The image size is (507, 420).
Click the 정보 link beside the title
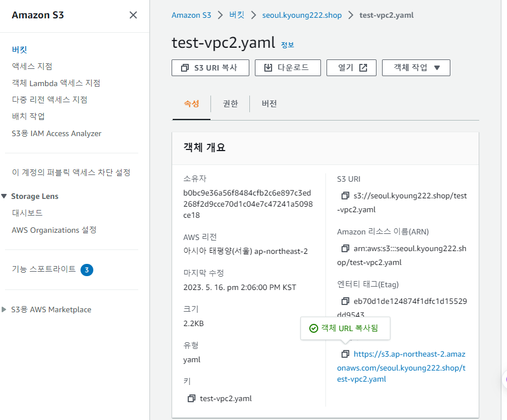pyautogui.click(x=288, y=44)
